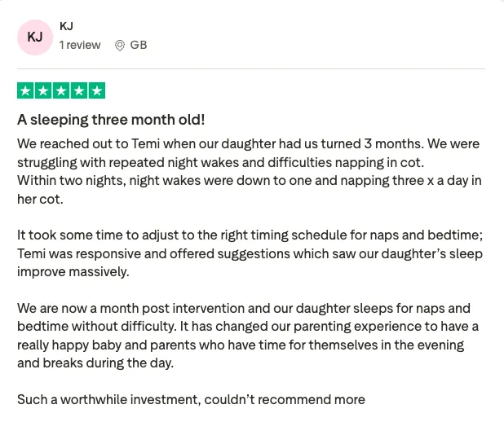Click the first green rating star

(26, 90)
